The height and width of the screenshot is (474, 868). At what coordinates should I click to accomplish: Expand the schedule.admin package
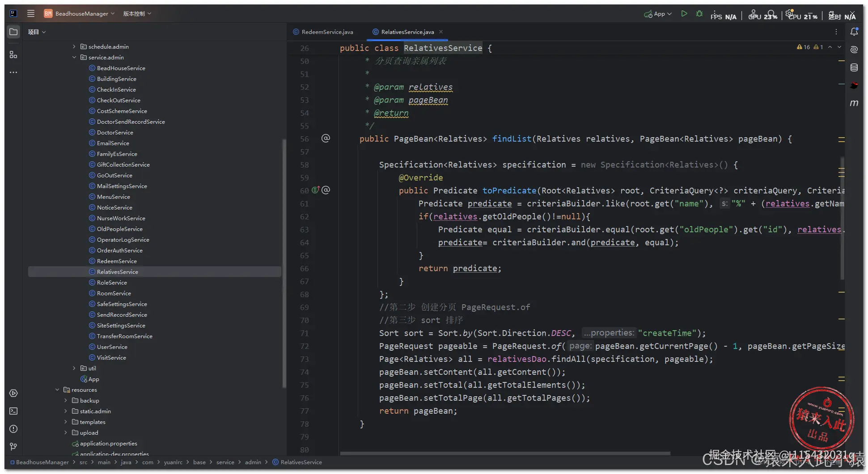point(74,46)
